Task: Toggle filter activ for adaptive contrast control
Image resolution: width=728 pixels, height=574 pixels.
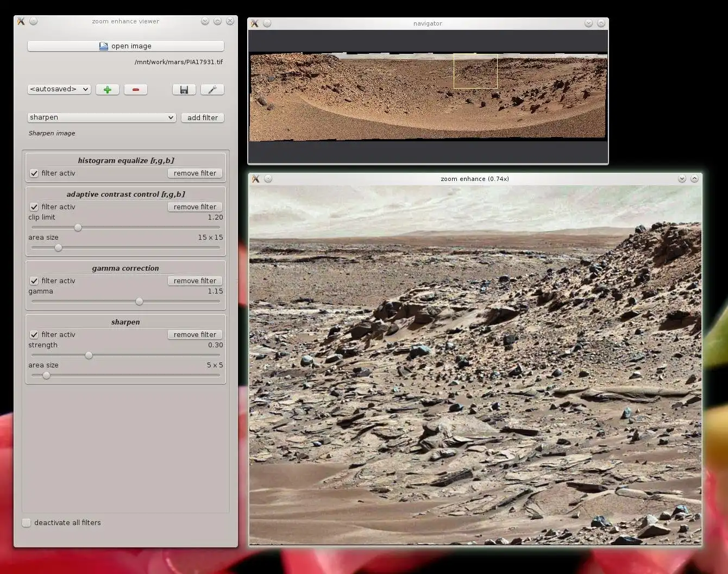Action: pyautogui.click(x=34, y=207)
